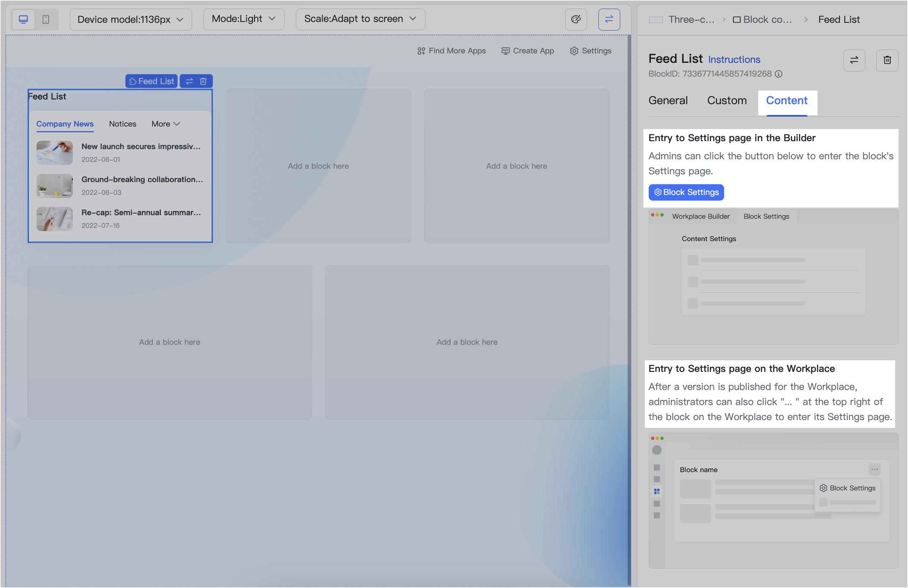
Task: Click the 'Re-cap: Semi-annual summar...' headline
Action: point(141,213)
